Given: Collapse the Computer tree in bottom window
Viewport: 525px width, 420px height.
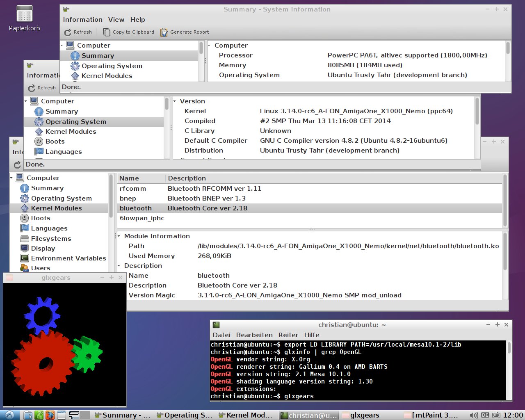Looking at the screenshot, I should click(11, 178).
